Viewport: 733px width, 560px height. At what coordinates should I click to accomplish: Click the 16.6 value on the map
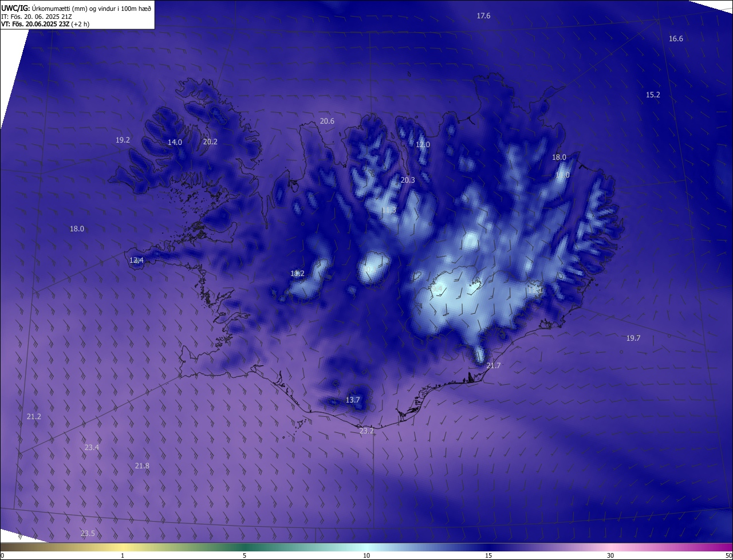click(676, 39)
